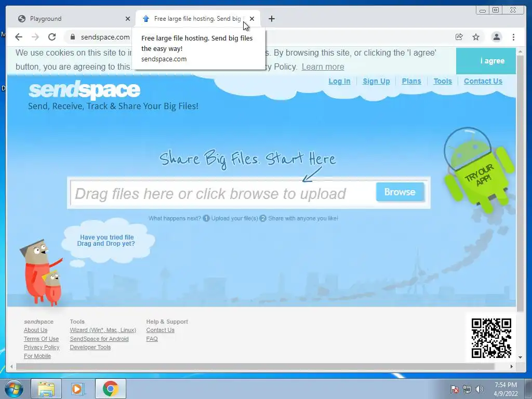The height and width of the screenshot is (399, 532).
Task: Open the share this page icon
Action: (x=459, y=37)
